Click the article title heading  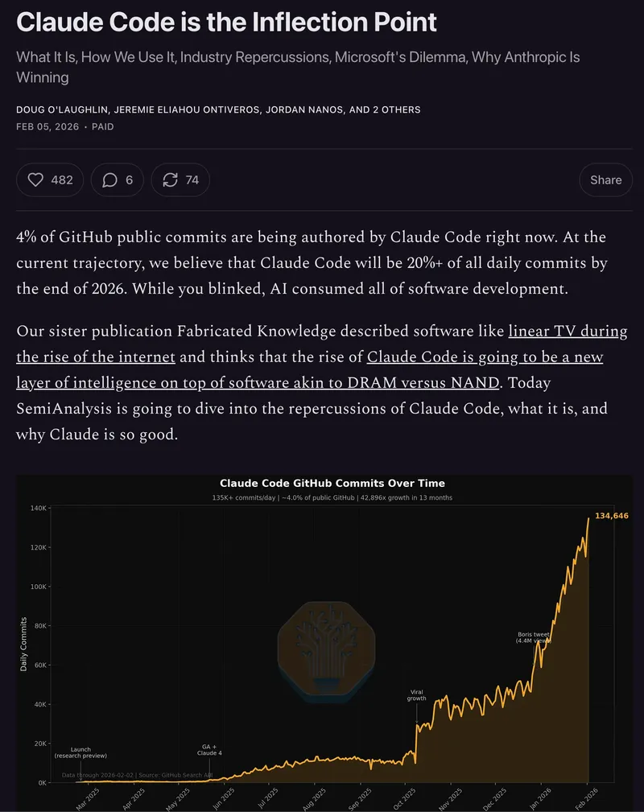(x=226, y=22)
